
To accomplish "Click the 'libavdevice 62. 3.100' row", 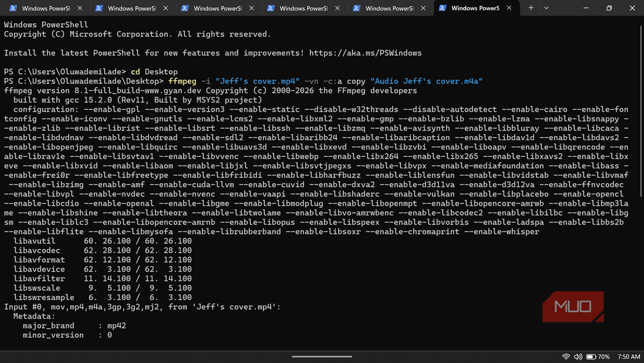I will (102, 270).
